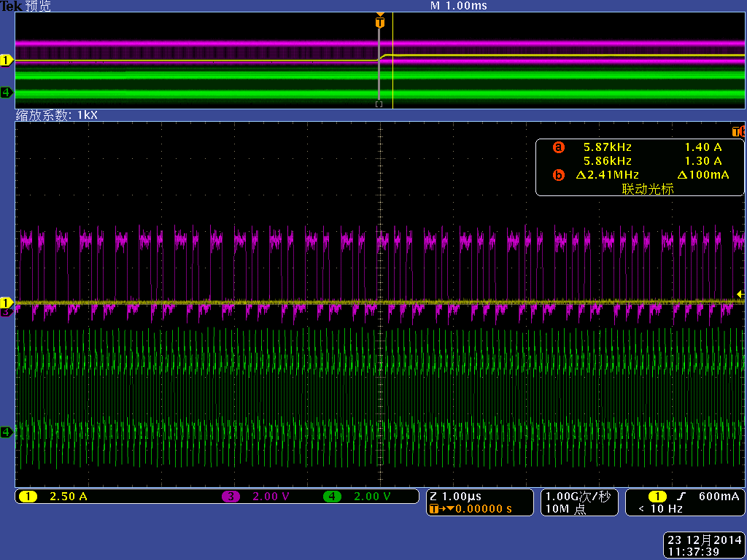
Task: Click the orange trigger position T marker
Action: pyautogui.click(x=379, y=22)
